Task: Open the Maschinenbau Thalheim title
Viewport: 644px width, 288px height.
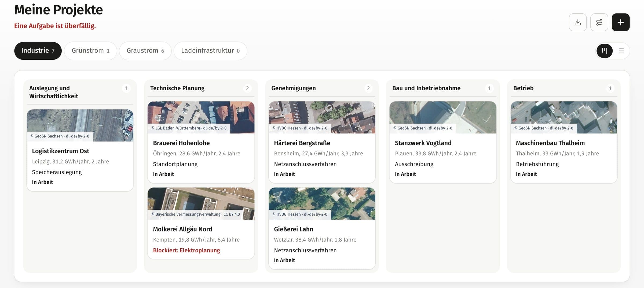Action: tap(550, 143)
